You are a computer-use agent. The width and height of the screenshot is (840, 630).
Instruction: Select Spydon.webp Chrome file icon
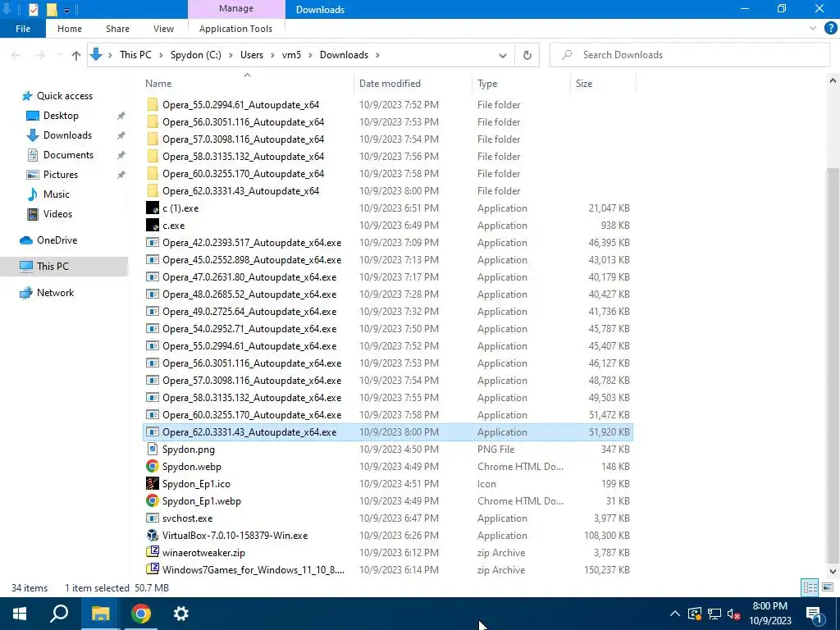153,466
